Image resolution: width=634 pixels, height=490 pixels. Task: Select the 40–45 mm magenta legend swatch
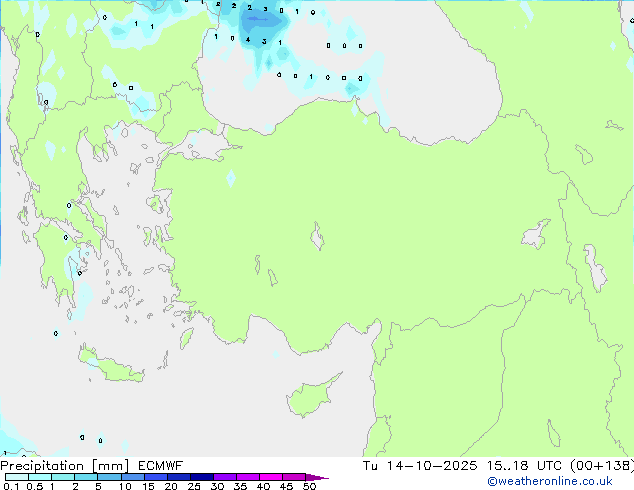coord(271,477)
